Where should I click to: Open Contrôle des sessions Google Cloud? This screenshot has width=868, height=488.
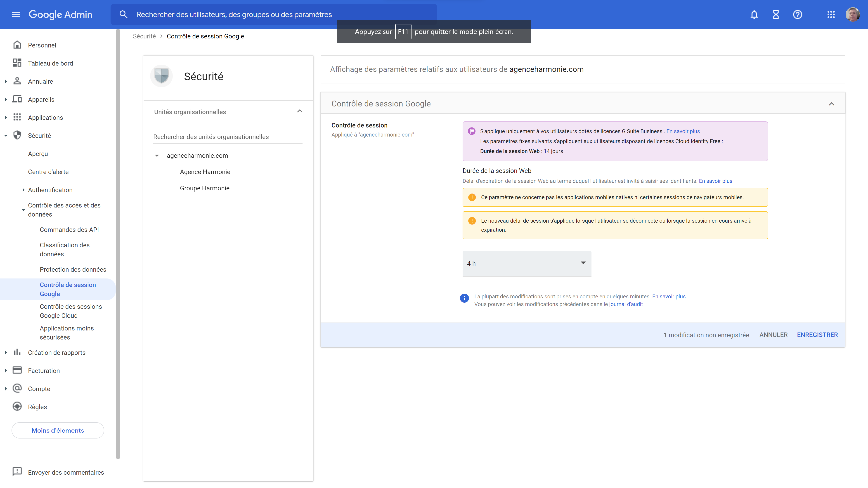click(x=71, y=311)
